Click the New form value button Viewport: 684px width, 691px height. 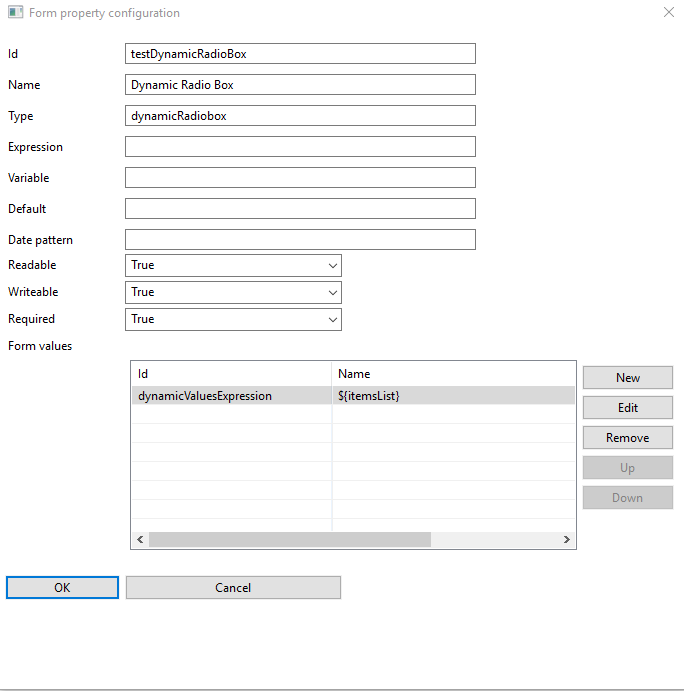coord(628,378)
